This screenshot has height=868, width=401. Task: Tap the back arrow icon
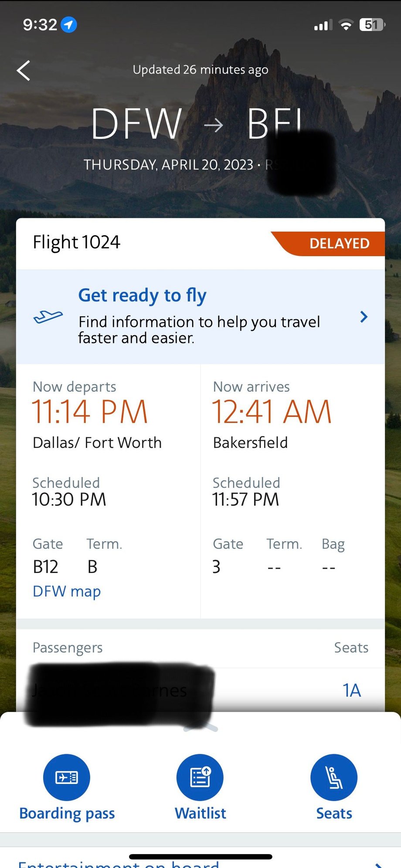point(24,71)
